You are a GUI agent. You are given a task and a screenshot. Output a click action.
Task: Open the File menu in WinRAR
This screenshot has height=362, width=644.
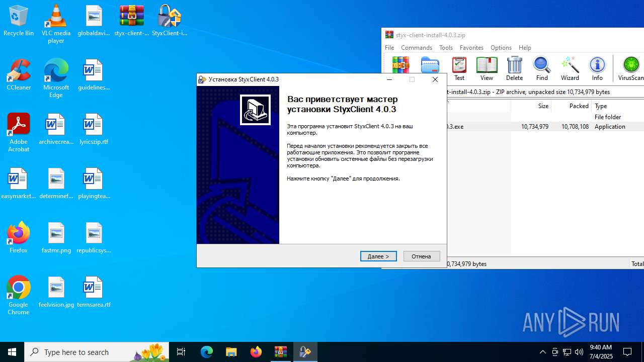[x=389, y=48]
